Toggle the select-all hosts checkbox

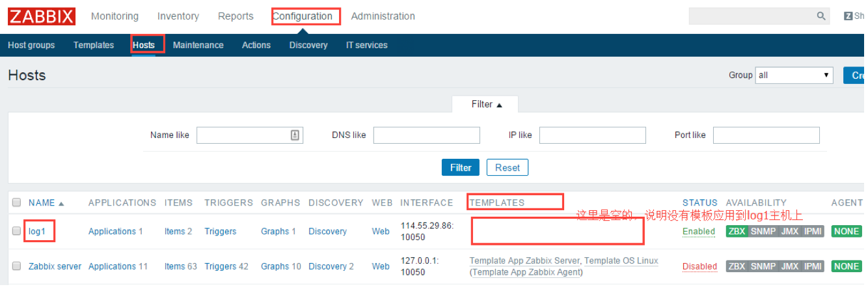click(x=17, y=202)
